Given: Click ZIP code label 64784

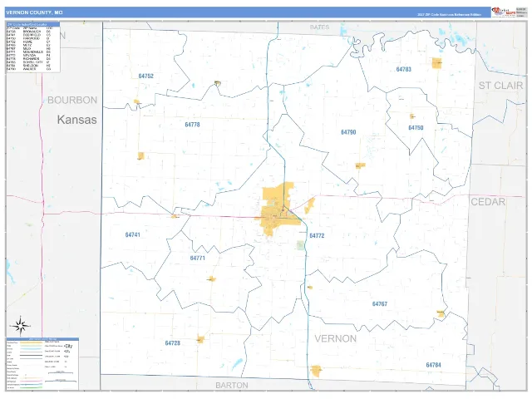Looking at the screenshot, I should (x=434, y=365).
